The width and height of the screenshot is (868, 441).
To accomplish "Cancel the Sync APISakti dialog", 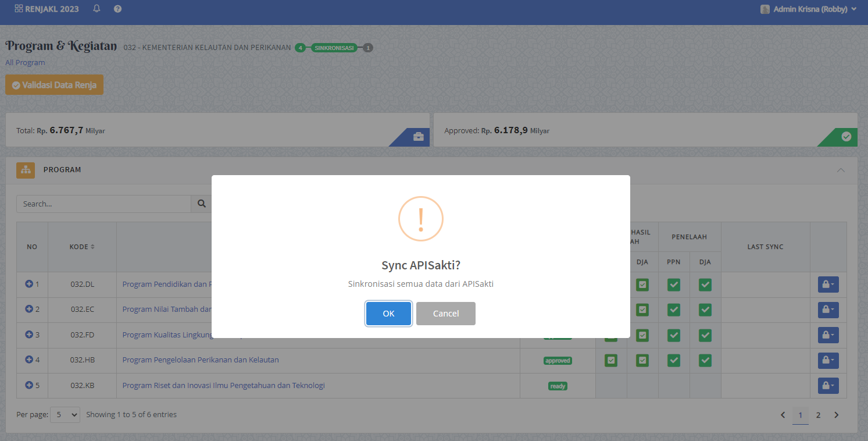I will point(446,314).
